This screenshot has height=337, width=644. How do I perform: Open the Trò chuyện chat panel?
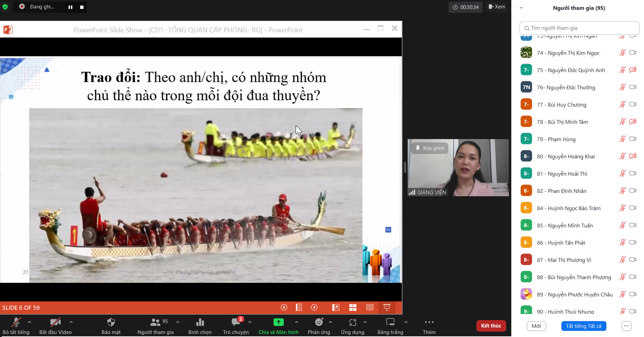click(236, 326)
